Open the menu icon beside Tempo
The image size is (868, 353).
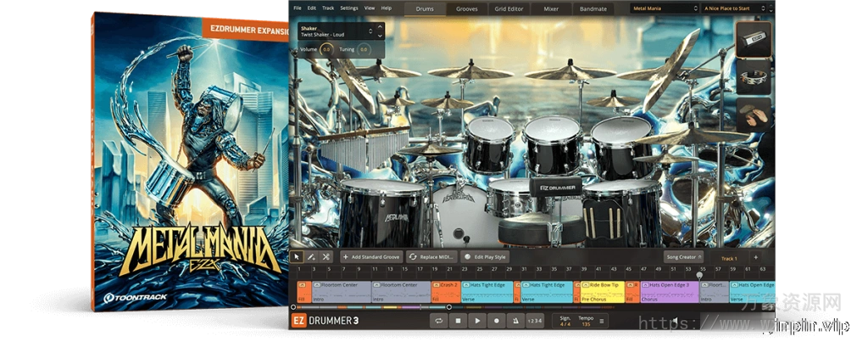pos(602,321)
